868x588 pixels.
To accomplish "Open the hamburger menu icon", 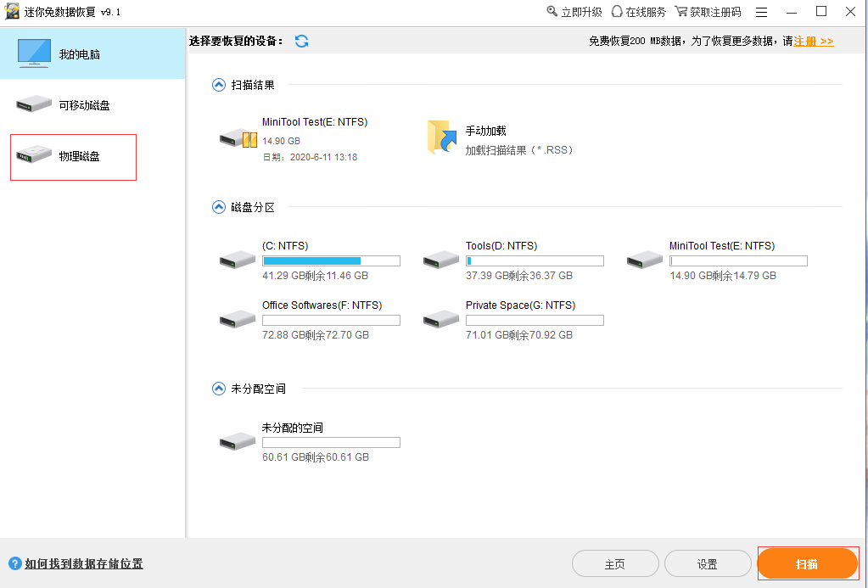I will pos(762,12).
